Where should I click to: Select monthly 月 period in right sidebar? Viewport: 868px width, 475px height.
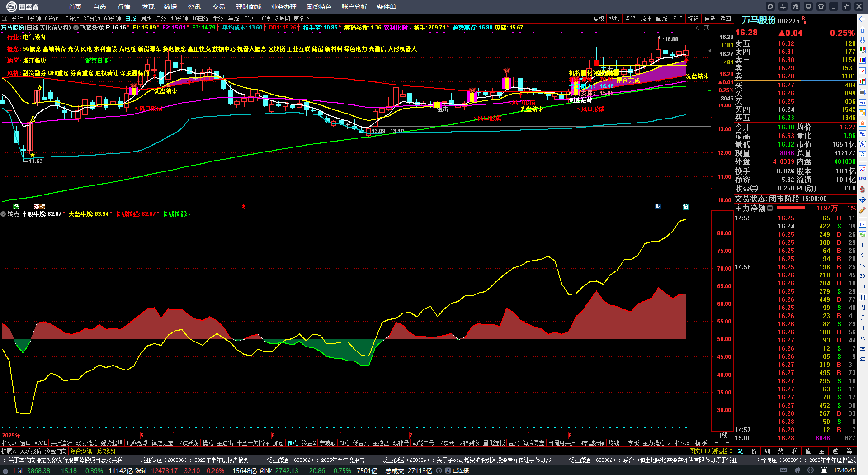click(863, 318)
